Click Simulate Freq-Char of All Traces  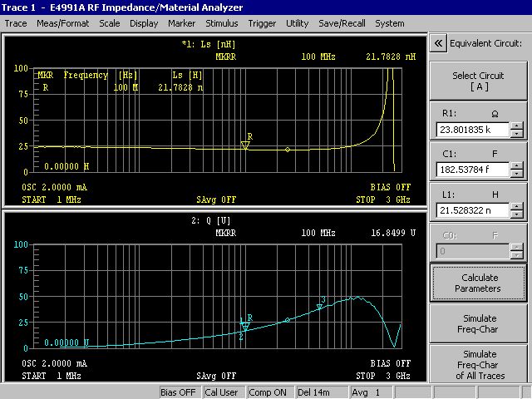click(x=478, y=365)
